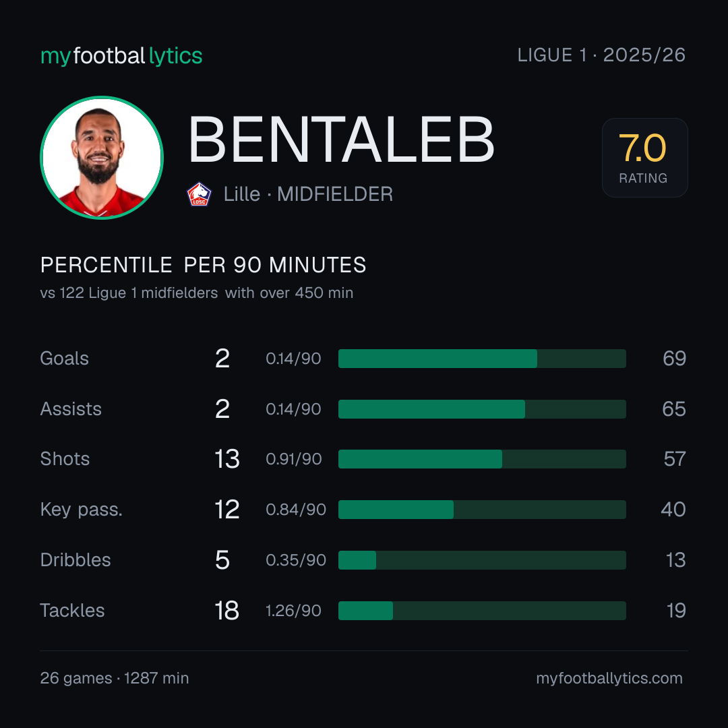Screen dimensions: 728x728
Task: Click the Lille · MIDFIELDER subtitle
Action: [308, 194]
